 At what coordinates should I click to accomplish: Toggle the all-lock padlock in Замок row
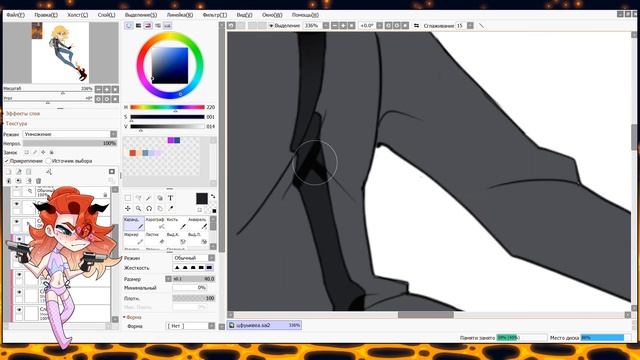[x=51, y=152]
